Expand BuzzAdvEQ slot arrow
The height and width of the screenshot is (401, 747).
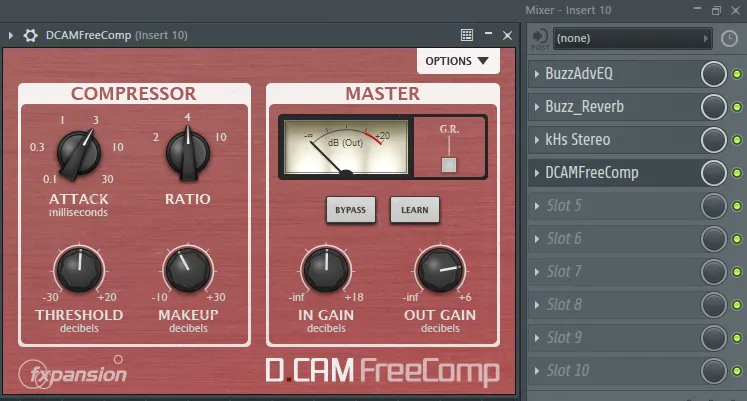pos(537,74)
